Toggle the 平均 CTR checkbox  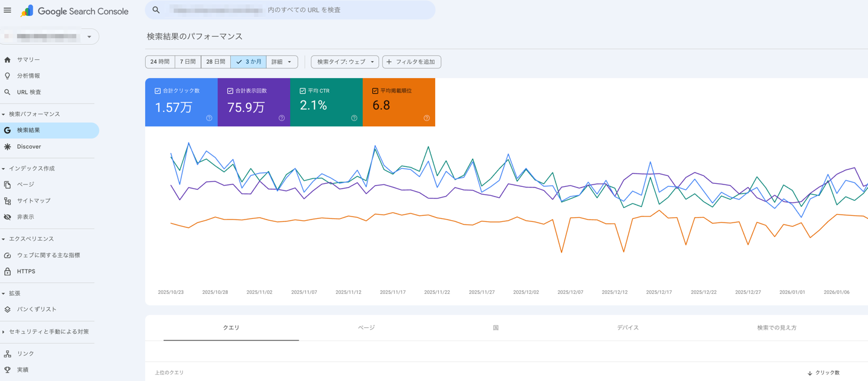[303, 91]
